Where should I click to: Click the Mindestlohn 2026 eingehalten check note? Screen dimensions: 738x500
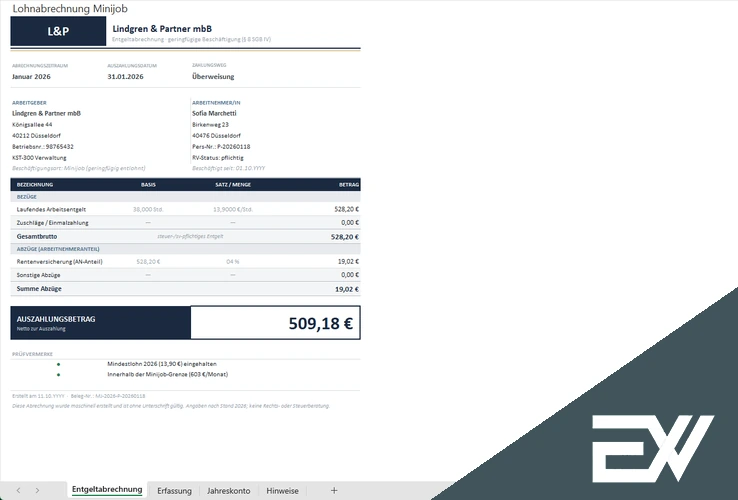(x=162, y=364)
